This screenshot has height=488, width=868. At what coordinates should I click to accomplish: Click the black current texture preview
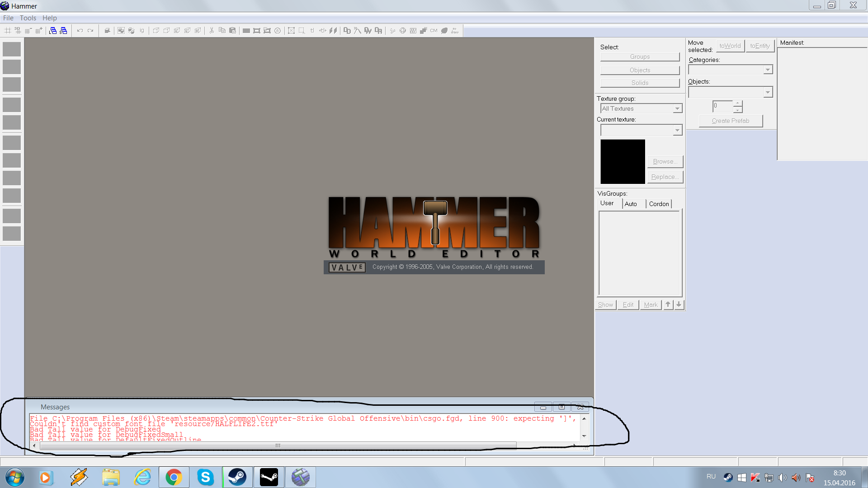point(623,162)
